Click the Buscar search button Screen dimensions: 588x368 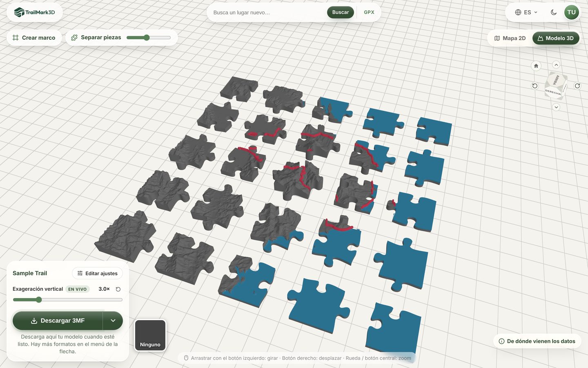click(x=341, y=12)
